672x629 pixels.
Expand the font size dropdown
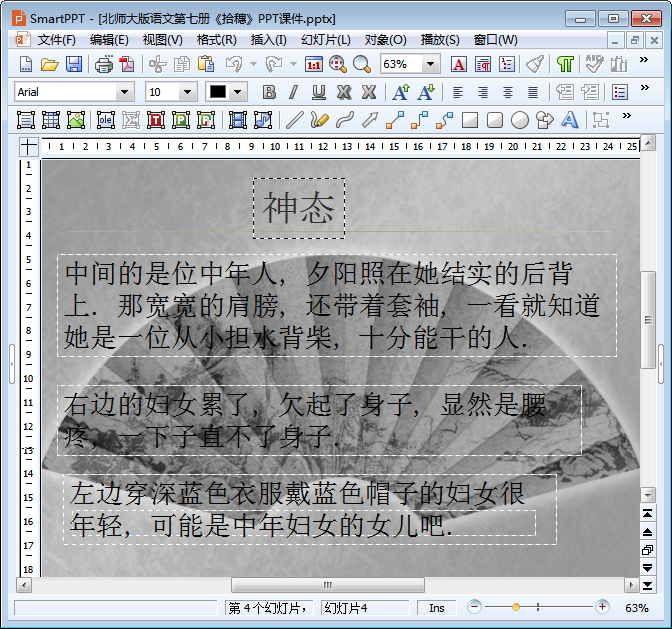[187, 92]
